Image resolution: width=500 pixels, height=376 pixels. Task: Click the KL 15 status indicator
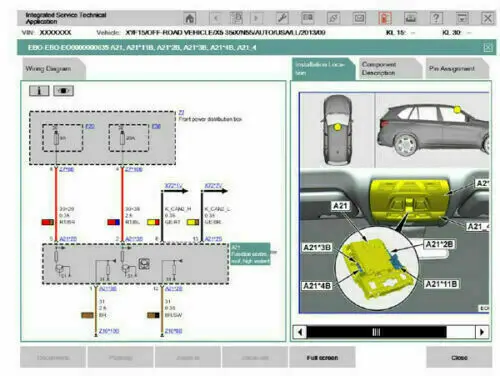click(401, 33)
